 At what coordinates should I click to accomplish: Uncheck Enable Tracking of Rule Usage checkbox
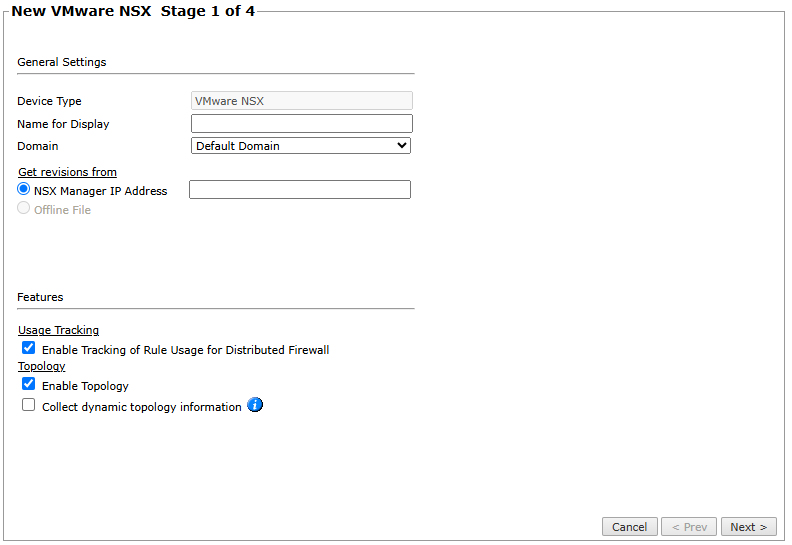tap(29, 348)
